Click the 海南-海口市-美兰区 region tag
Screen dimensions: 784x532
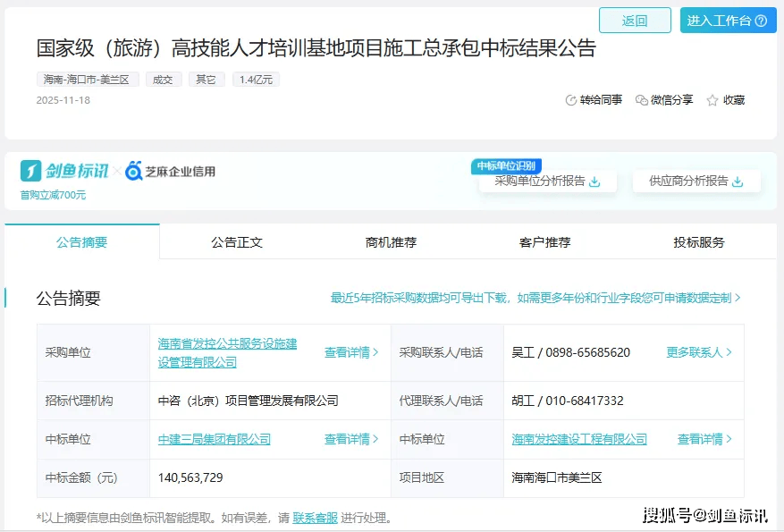pos(87,80)
